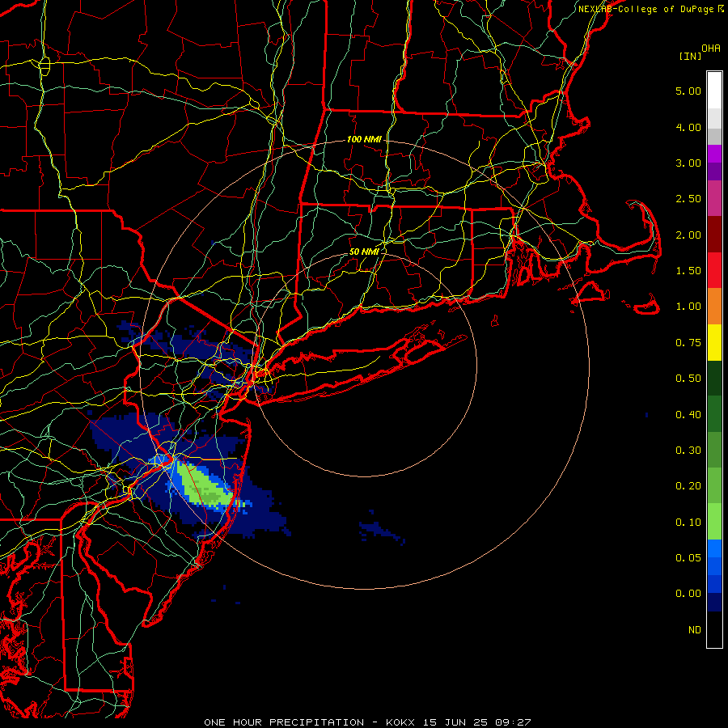Click the 0.40 legend value
This screenshot has height=728, width=728.
pos(688,415)
